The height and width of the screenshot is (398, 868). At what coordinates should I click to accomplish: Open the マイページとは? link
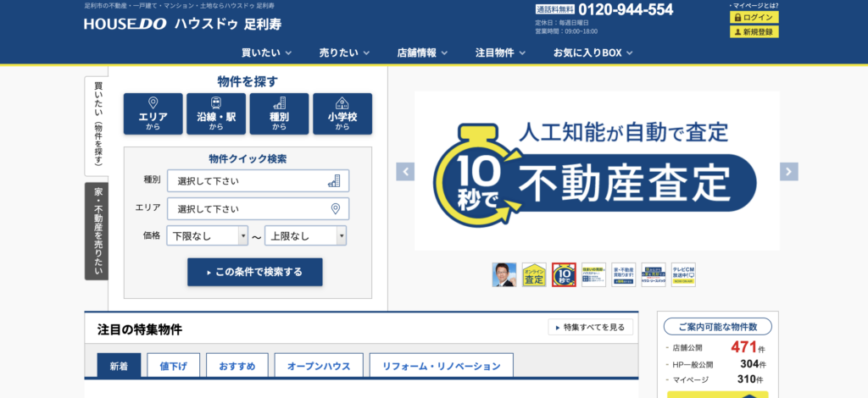(x=755, y=5)
